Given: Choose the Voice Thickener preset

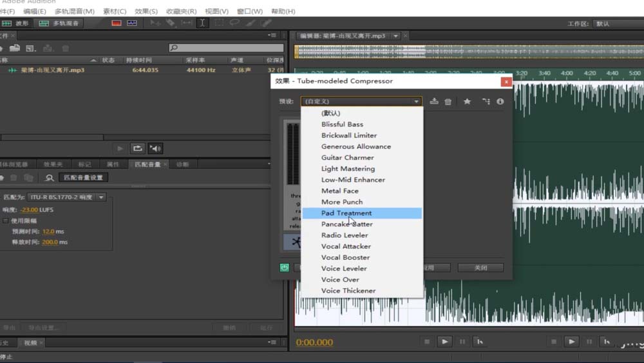Looking at the screenshot, I should coord(362,291).
